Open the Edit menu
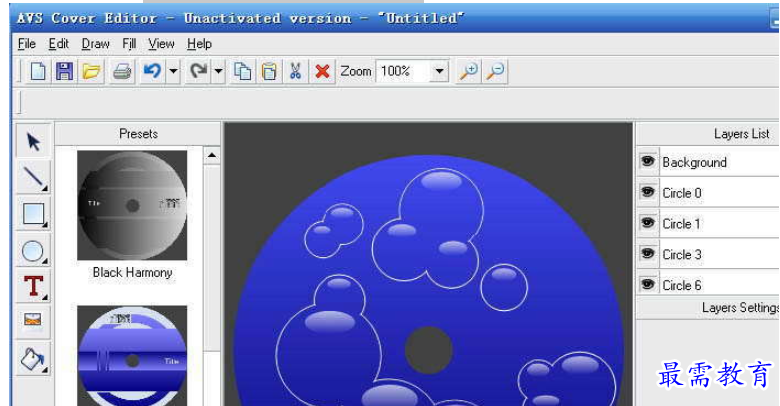This screenshot has width=780, height=406. 59,44
